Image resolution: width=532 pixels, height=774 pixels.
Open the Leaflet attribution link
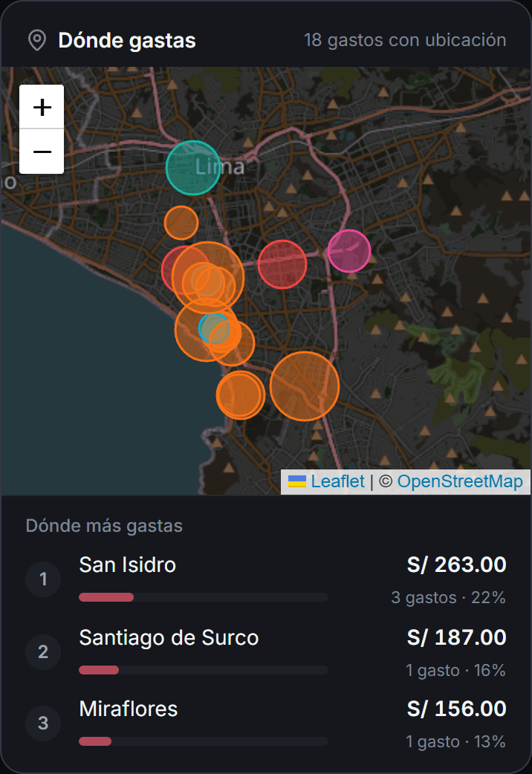pos(337,481)
